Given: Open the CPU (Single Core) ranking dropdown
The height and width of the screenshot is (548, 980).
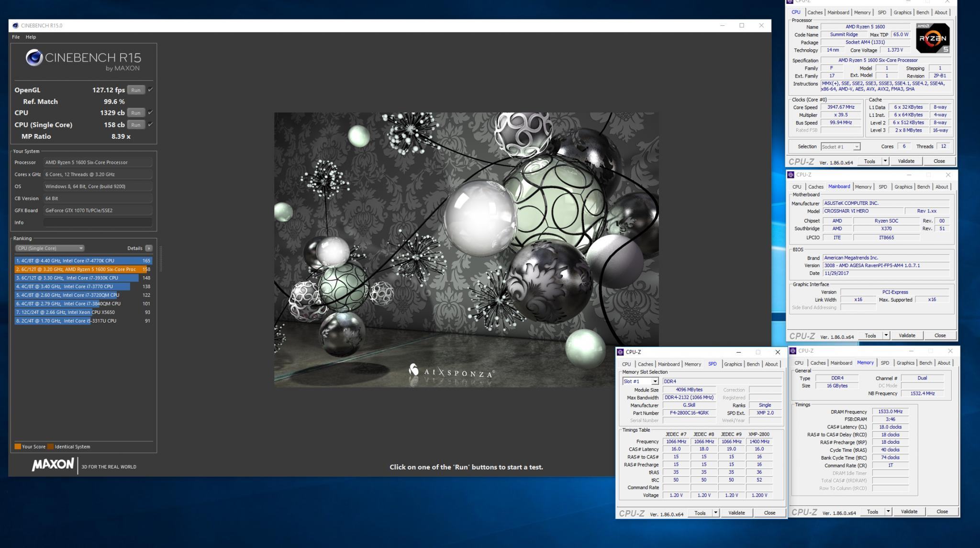Looking at the screenshot, I should point(50,248).
